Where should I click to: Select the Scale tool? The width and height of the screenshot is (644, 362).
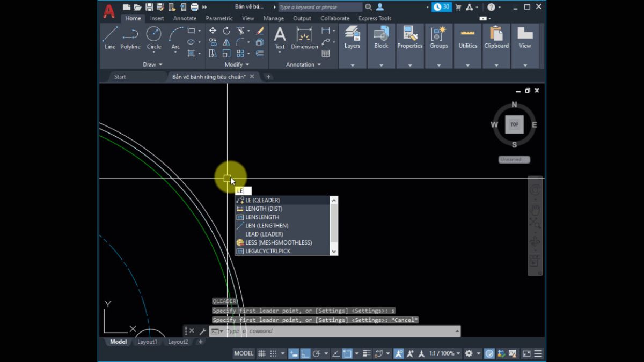(226, 53)
